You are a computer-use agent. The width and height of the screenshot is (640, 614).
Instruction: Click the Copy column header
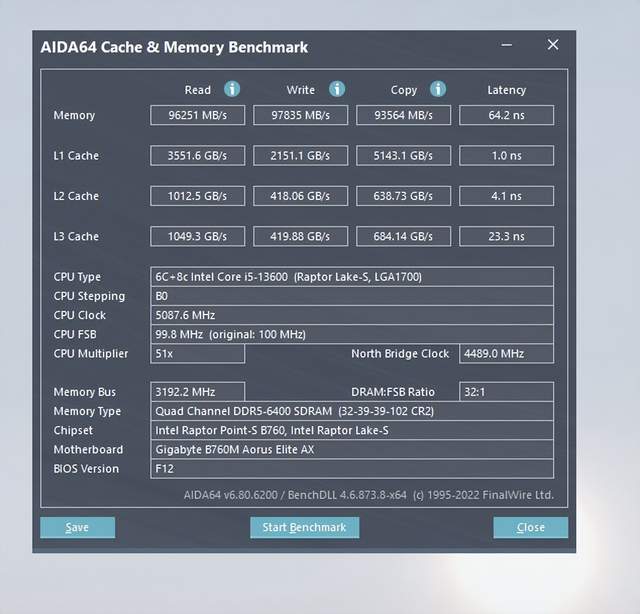pos(404,90)
